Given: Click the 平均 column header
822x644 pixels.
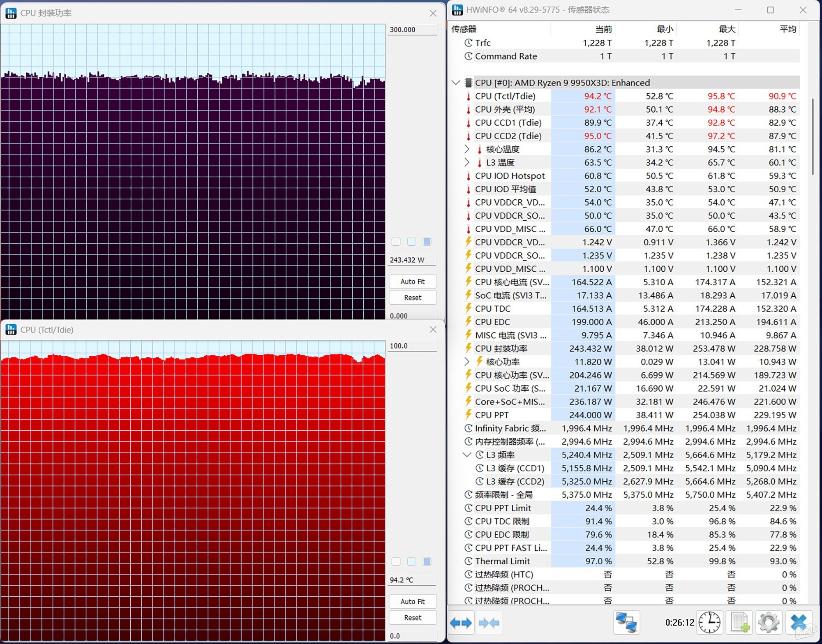Looking at the screenshot, I should click(788, 29).
